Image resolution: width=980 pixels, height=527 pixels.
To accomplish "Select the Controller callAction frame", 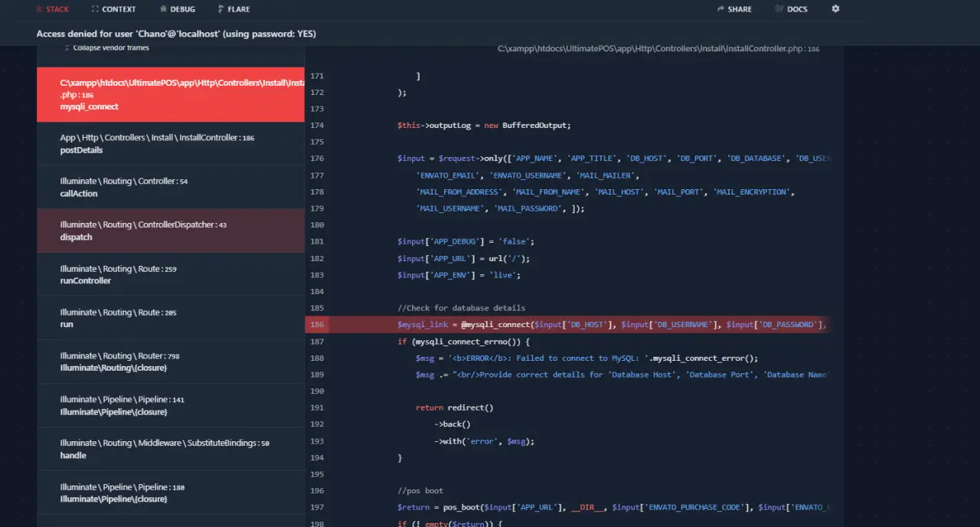I will (x=171, y=188).
